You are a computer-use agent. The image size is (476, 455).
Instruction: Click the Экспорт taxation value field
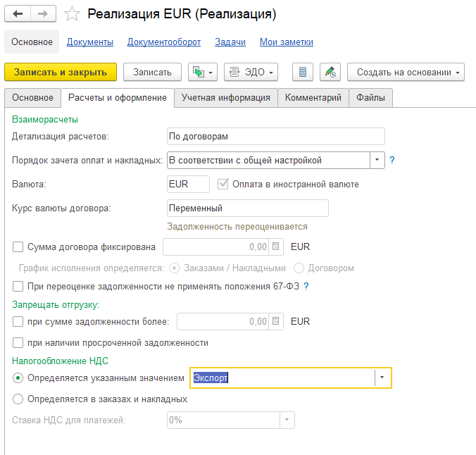click(x=283, y=378)
